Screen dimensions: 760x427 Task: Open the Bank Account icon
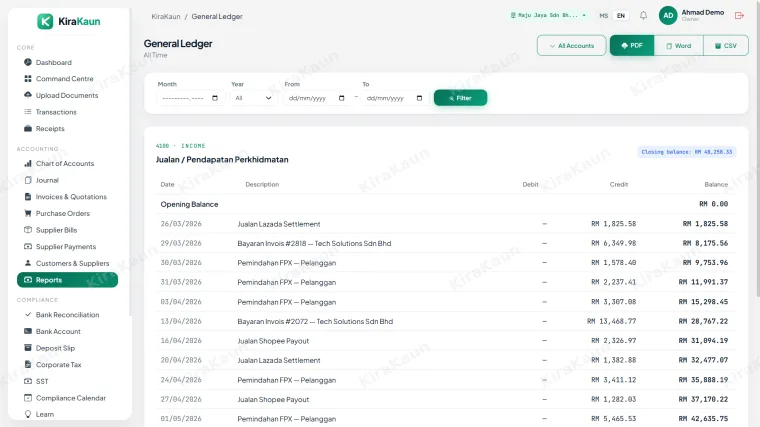coord(28,331)
